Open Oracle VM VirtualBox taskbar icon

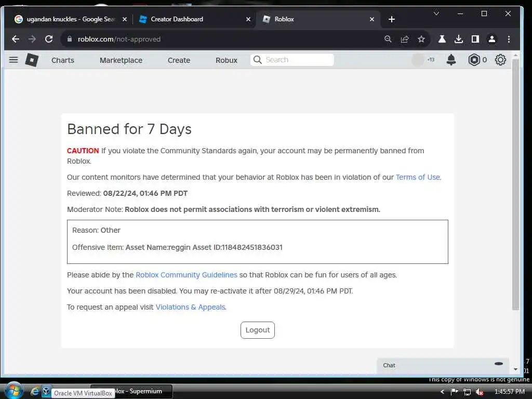46,391
